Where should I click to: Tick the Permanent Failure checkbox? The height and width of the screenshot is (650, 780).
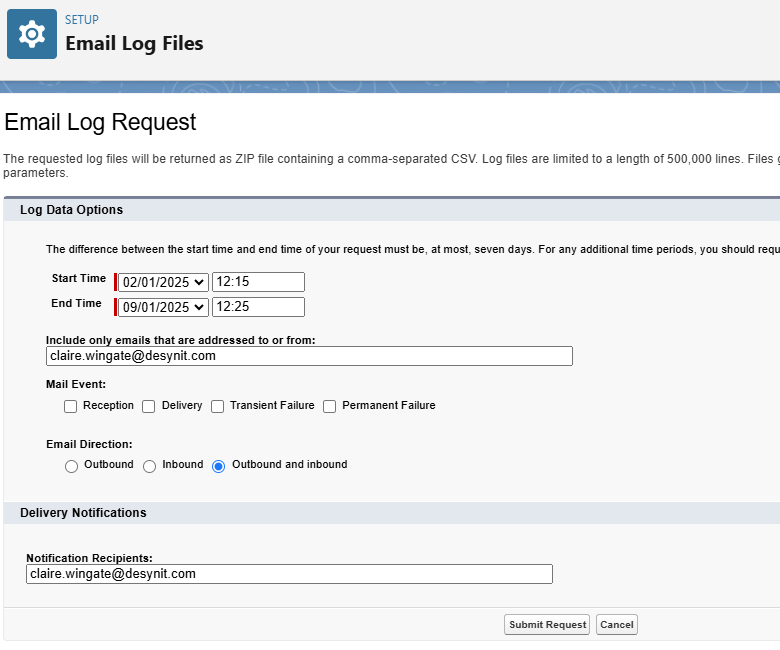point(329,407)
